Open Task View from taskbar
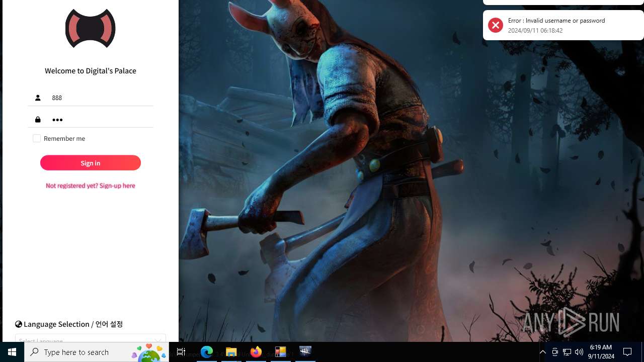Image resolution: width=644 pixels, height=362 pixels. point(181,352)
